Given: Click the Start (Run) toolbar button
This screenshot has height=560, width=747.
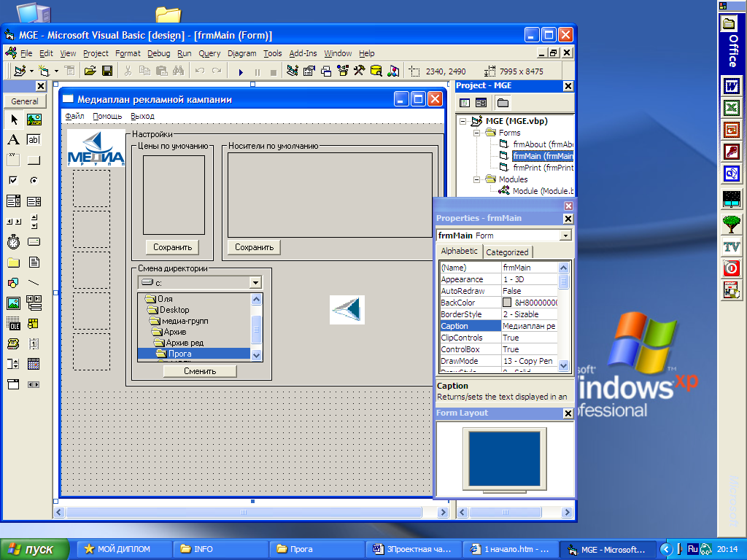Looking at the screenshot, I should coord(240,71).
